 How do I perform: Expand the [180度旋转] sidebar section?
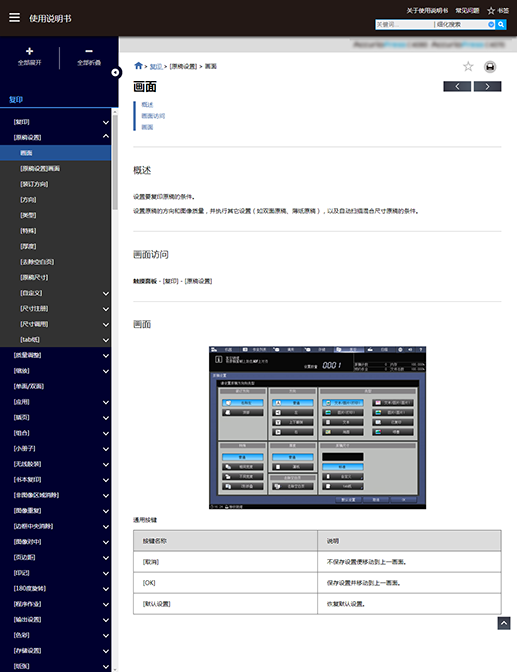coord(106,589)
